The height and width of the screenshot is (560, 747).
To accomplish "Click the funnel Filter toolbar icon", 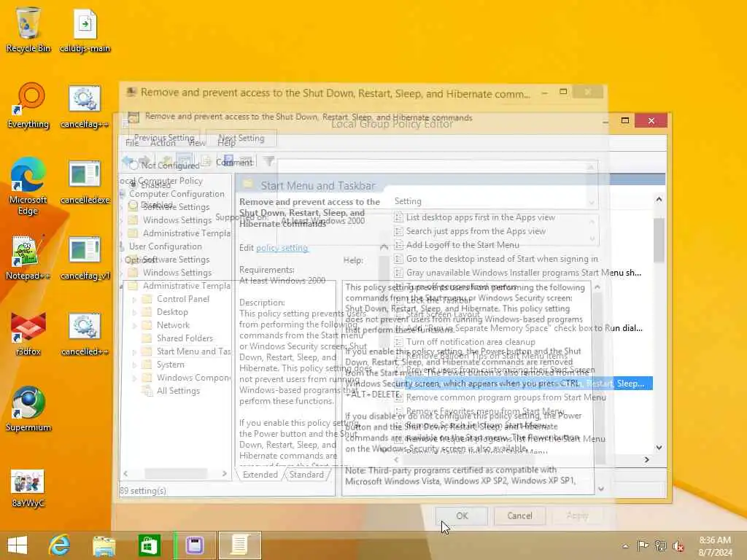I will coord(269,161).
